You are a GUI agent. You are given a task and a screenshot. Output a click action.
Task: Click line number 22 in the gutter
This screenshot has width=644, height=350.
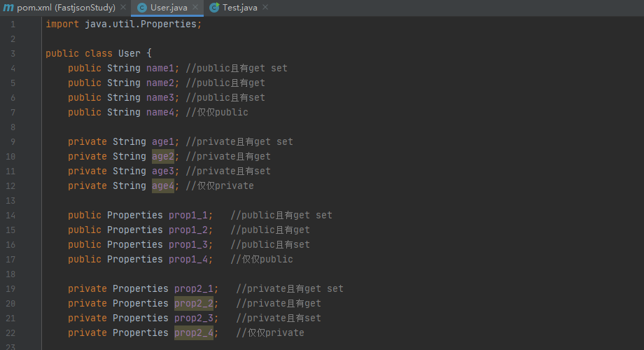10,333
